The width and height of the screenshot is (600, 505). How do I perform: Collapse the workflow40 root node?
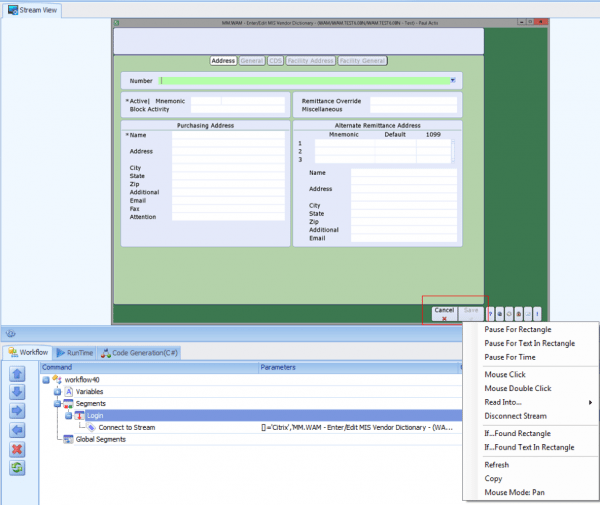(46, 379)
